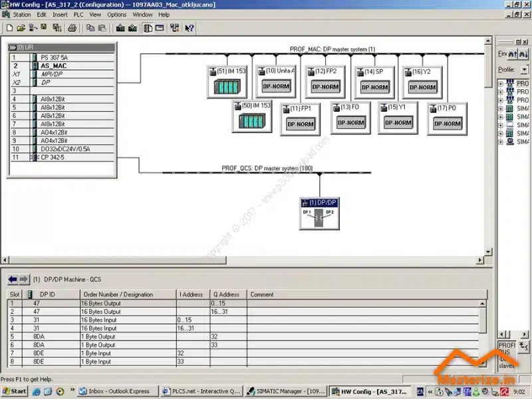Expand the first PROFIBUS catalog node
The height and width of the screenshot is (399, 532).
[x=501, y=84]
